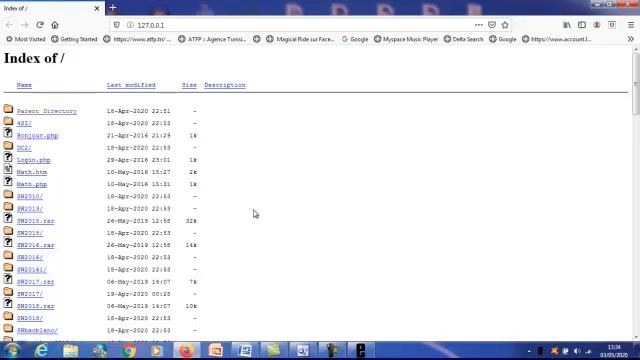640x360 pixels.
Task: Open the Parent Directory link
Action: tap(47, 111)
